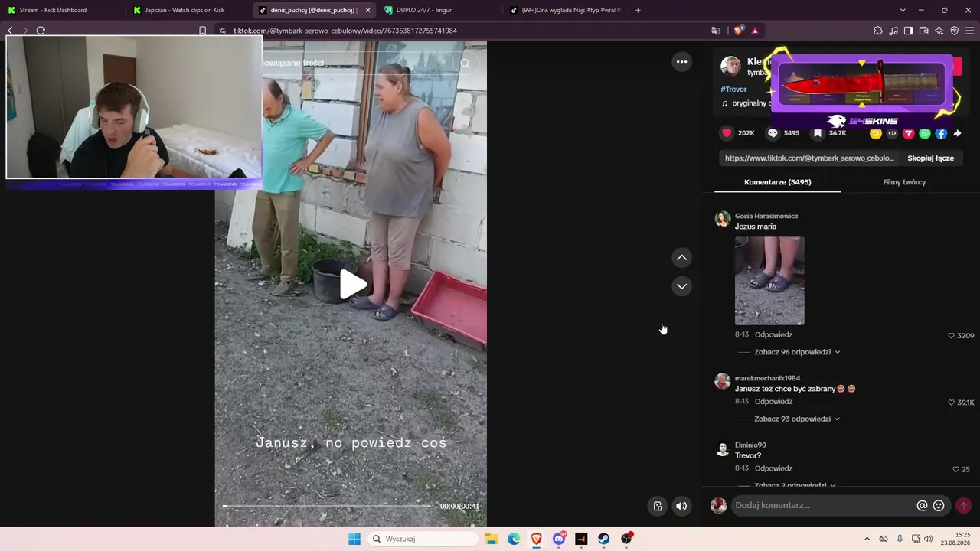Go to the previous video arrow

681,258
